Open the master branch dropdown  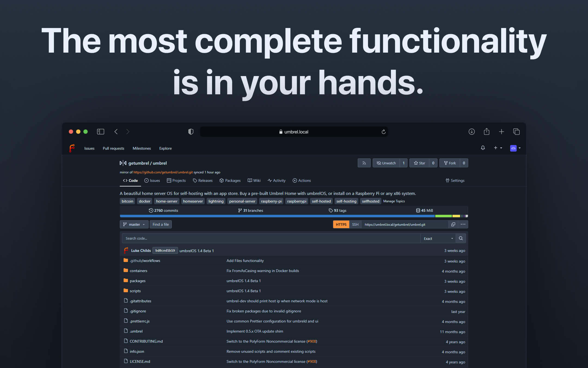(134, 224)
